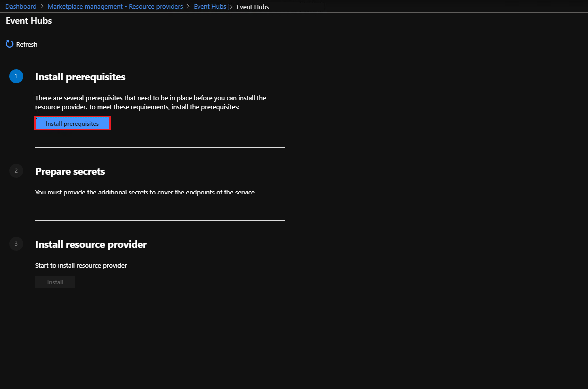
Task: Click the Install resource provider heading
Action: pyautogui.click(x=91, y=244)
